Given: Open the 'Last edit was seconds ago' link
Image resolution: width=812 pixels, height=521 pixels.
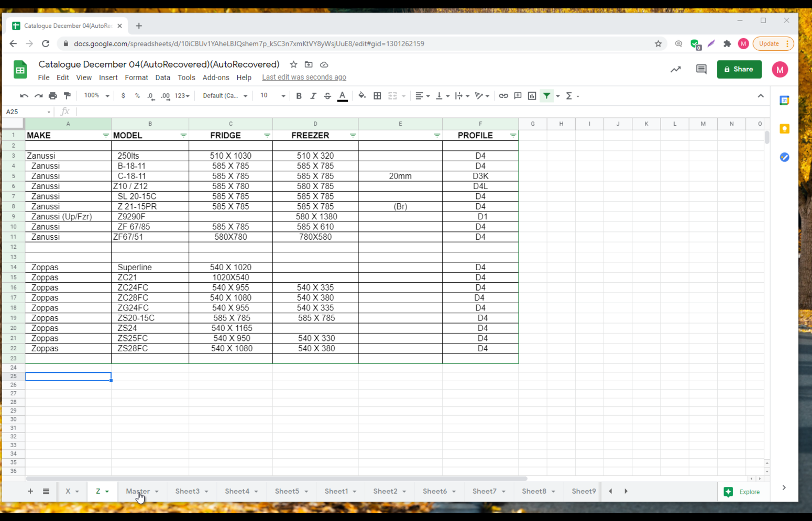Looking at the screenshot, I should pyautogui.click(x=304, y=77).
